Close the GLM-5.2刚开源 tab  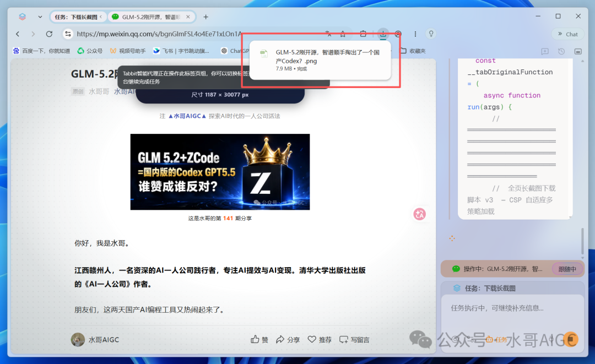coord(188,17)
